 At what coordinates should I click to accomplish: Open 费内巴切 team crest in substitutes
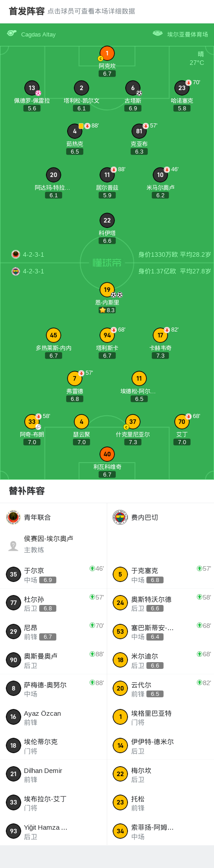coord(120,518)
